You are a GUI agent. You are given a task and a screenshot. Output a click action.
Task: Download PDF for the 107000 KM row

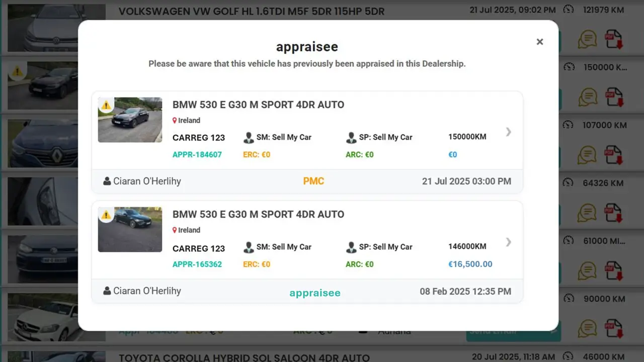(614, 155)
